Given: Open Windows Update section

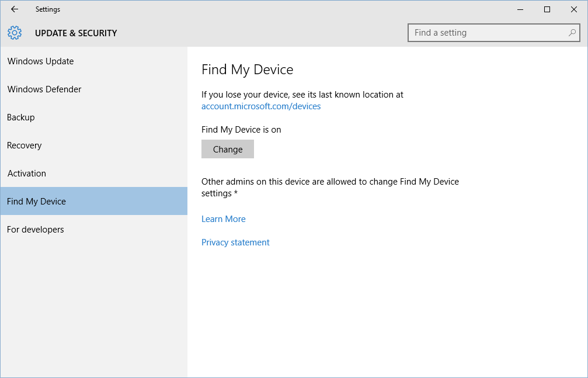Looking at the screenshot, I should tap(94, 61).
